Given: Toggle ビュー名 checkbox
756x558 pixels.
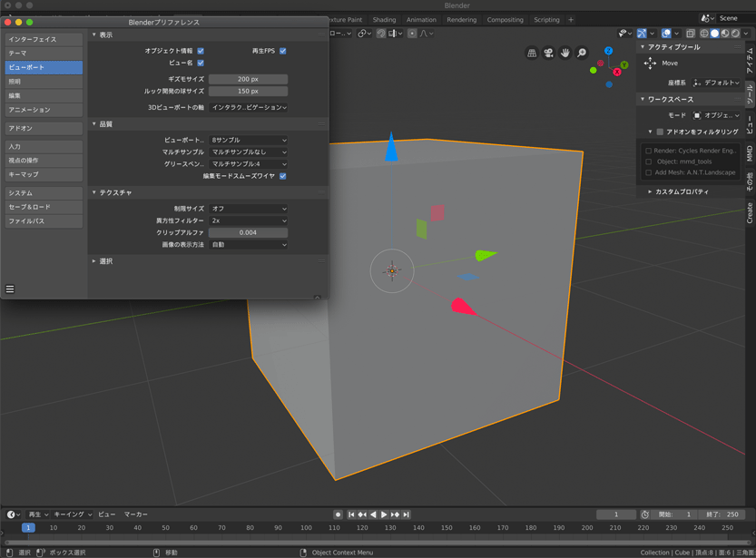Looking at the screenshot, I should (201, 64).
